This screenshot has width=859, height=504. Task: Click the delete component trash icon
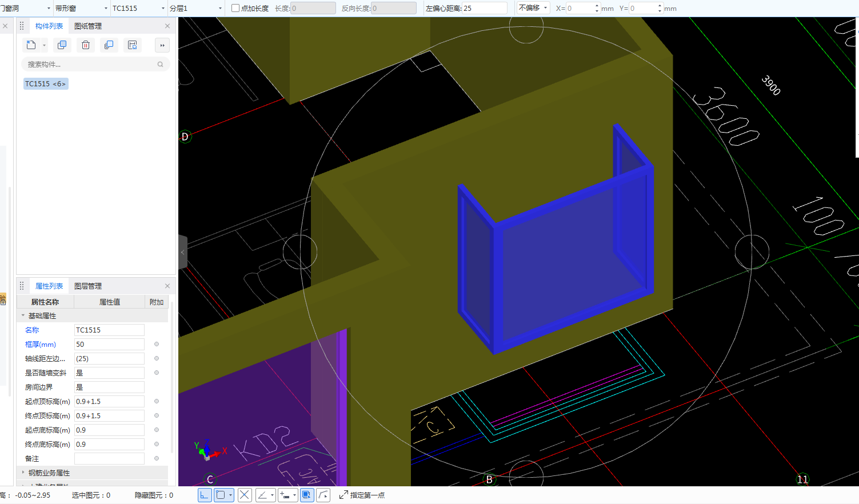pos(86,45)
